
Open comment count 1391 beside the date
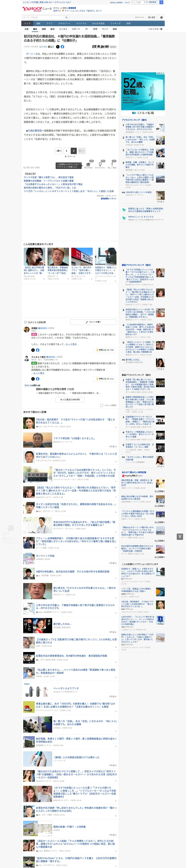pyautogui.click(x=43, y=47)
